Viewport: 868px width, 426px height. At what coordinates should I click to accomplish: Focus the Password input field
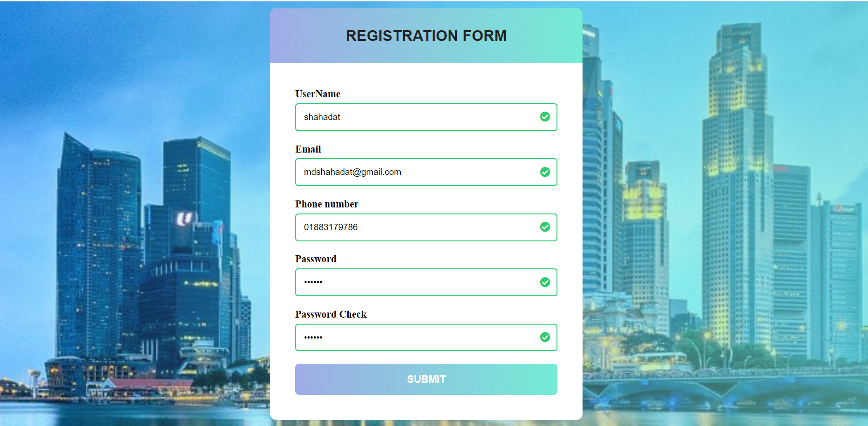coord(426,282)
